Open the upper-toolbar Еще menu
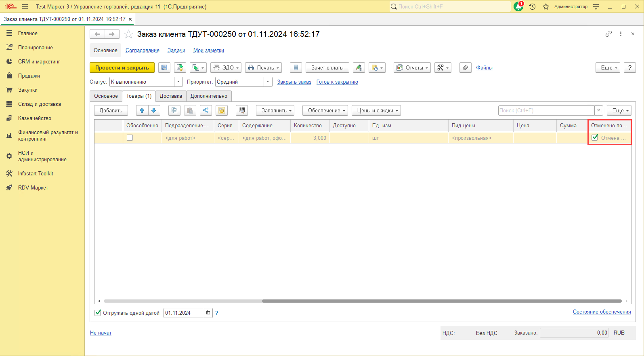The image size is (644, 356). point(608,68)
